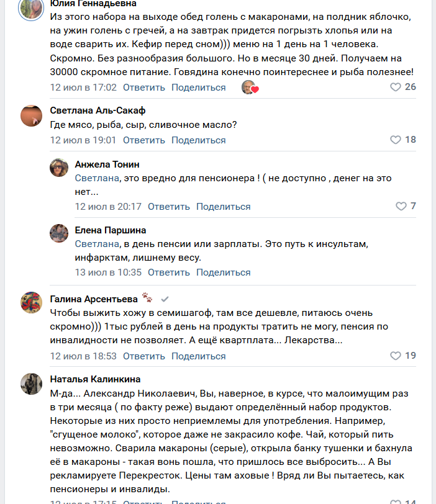Share Юлия Геннадьевна's comment
Image resolution: width=436 pixels, height=504 pixels.
[198, 88]
